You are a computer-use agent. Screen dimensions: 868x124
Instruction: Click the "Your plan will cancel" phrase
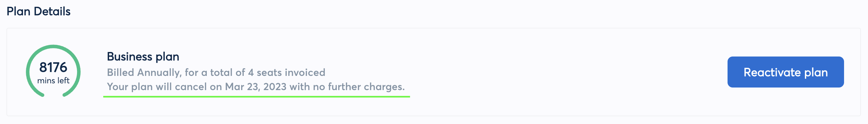coord(157,87)
